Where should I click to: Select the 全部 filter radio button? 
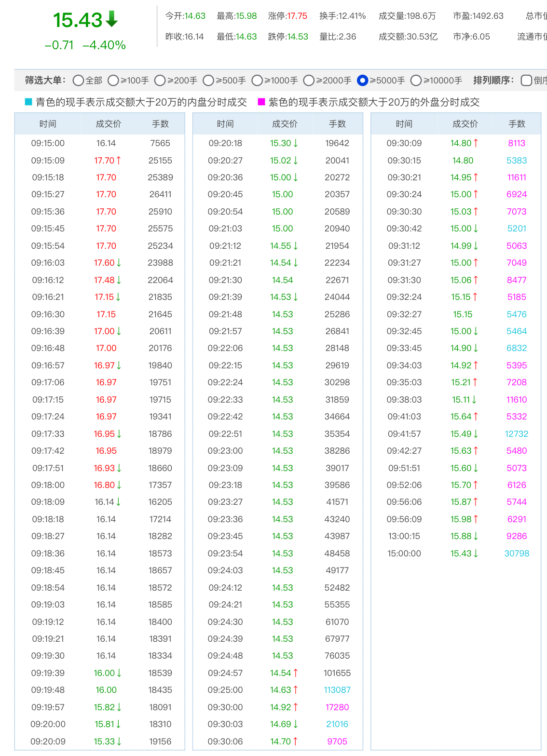click(78, 81)
